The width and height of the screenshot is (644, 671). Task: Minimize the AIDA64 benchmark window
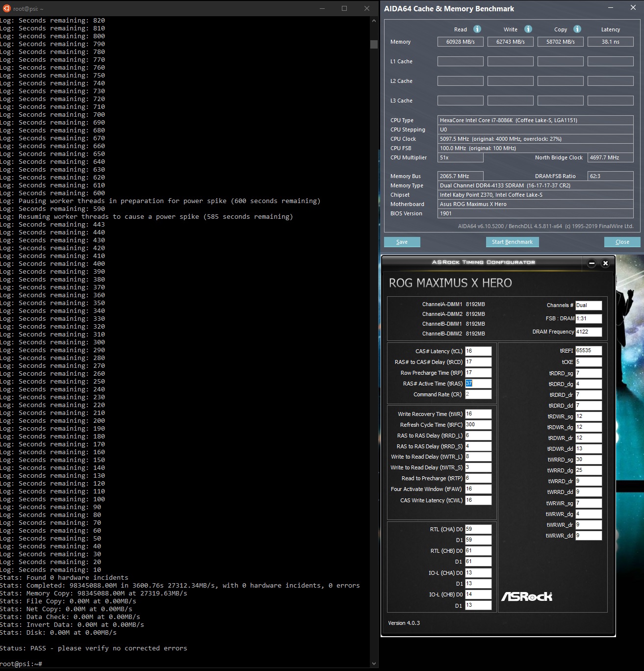click(x=611, y=8)
